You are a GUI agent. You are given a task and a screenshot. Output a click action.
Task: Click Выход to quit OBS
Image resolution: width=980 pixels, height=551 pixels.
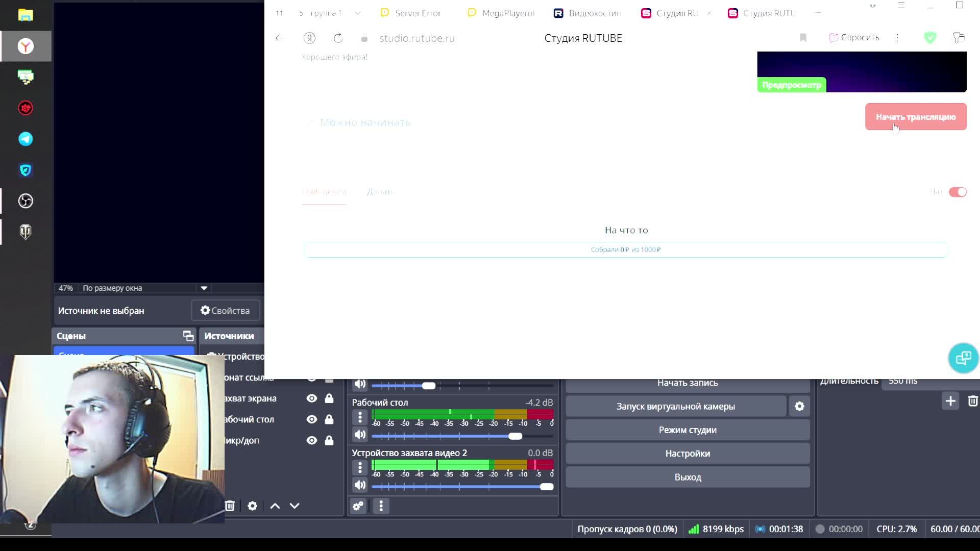click(688, 478)
